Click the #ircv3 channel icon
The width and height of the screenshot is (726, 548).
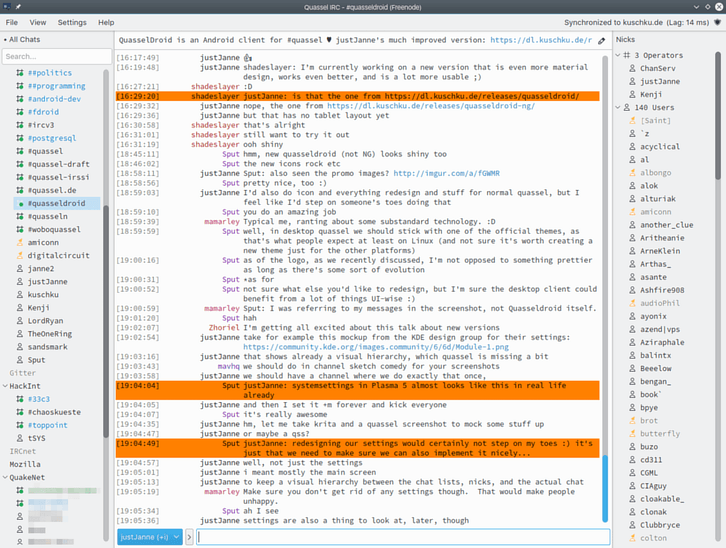pyautogui.click(x=20, y=125)
